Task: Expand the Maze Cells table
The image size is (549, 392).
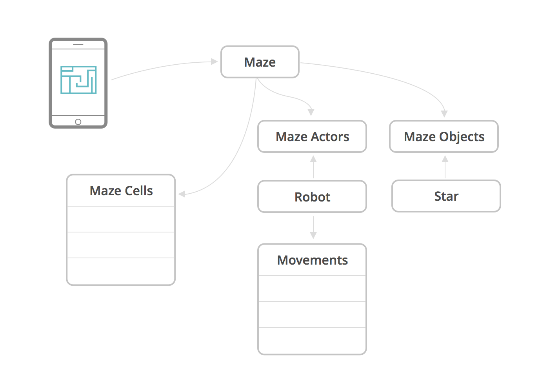Action: tap(120, 229)
